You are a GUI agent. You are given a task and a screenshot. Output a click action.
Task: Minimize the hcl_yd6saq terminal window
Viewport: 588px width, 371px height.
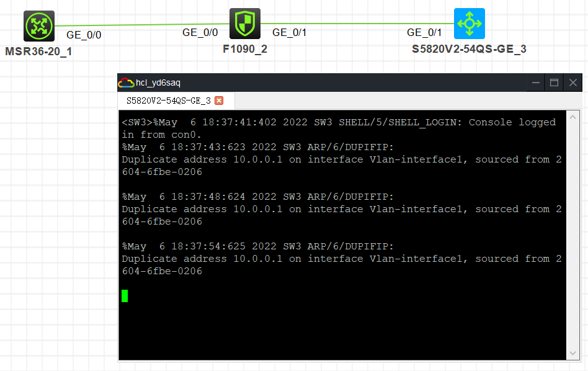pyautogui.click(x=536, y=83)
